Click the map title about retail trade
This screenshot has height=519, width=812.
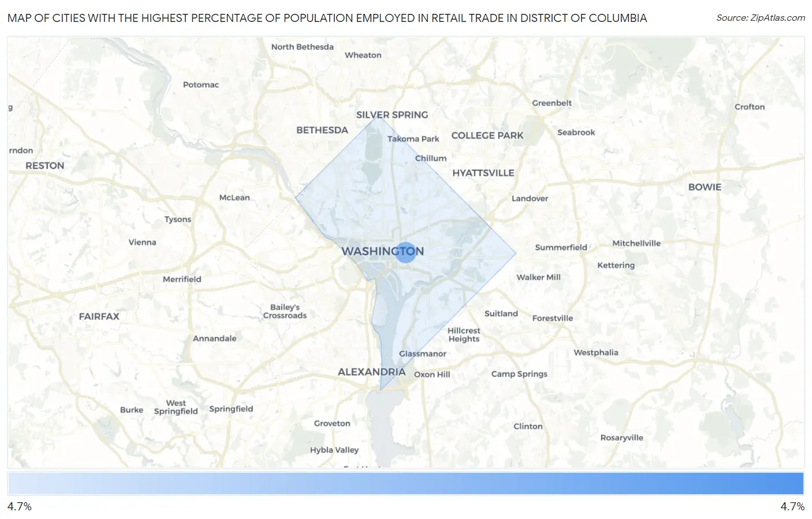pos(327,18)
